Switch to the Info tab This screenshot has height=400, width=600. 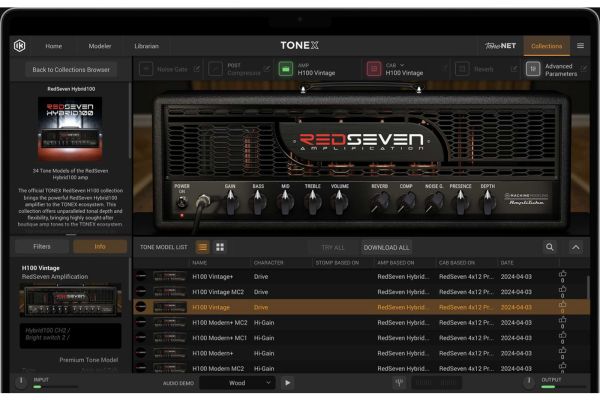100,247
